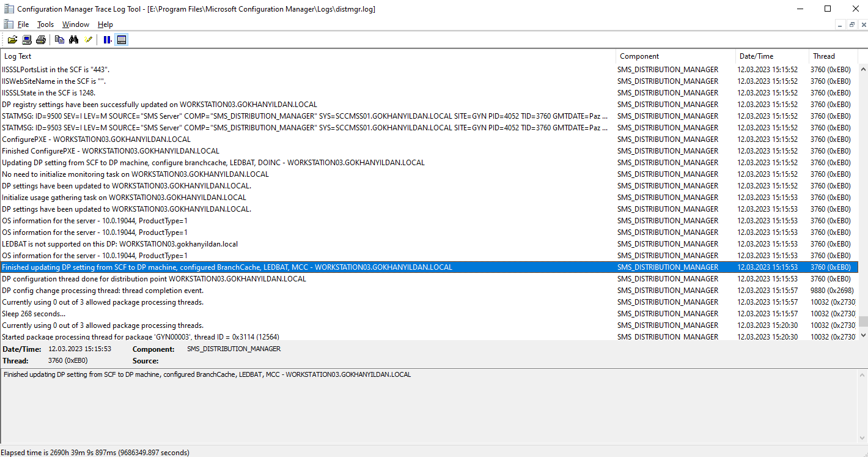Click the log list vertical scrollbar thumb
The image size is (868, 457).
(863, 322)
